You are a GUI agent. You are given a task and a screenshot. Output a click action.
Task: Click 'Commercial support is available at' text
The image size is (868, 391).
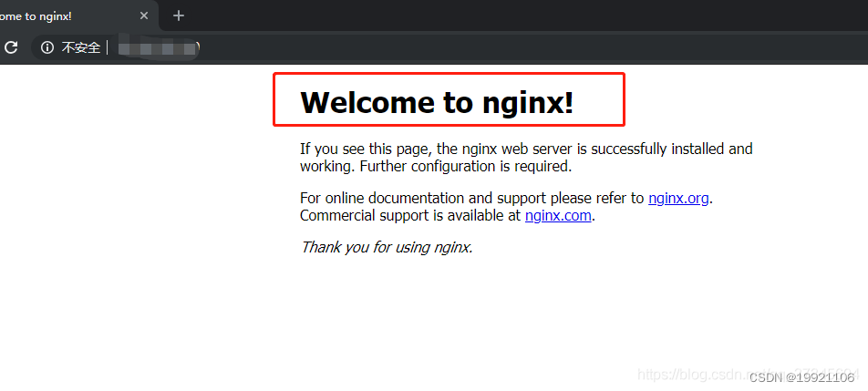coord(410,216)
